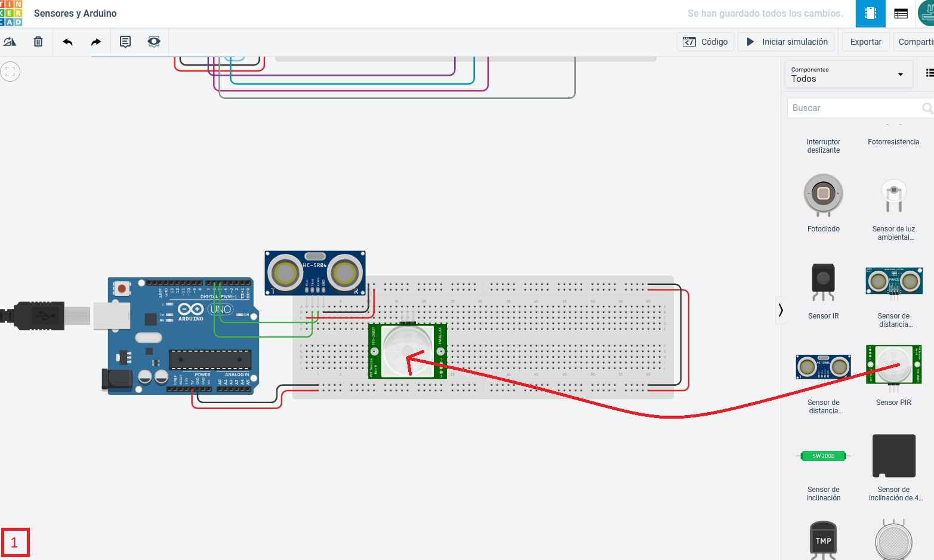Image resolution: width=934 pixels, height=560 pixels.
Task: Activate the breadboard view toggle
Action: click(870, 13)
